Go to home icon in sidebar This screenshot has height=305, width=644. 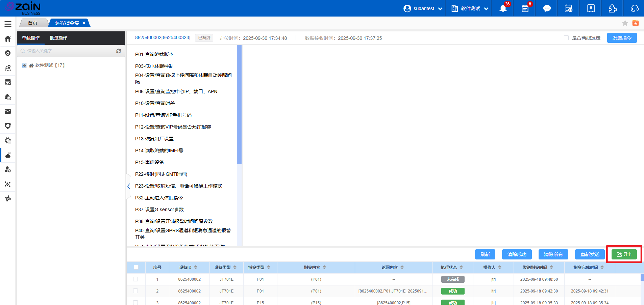tap(8, 39)
